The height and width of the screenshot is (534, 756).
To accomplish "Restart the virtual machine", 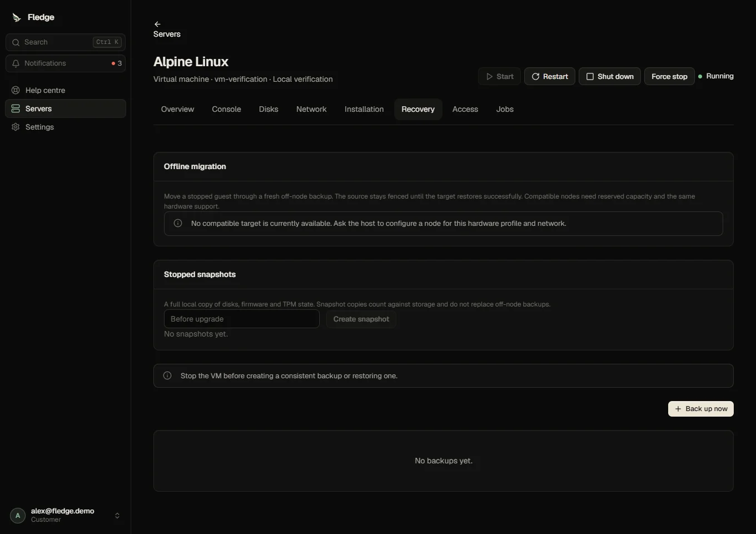I will 550,76.
